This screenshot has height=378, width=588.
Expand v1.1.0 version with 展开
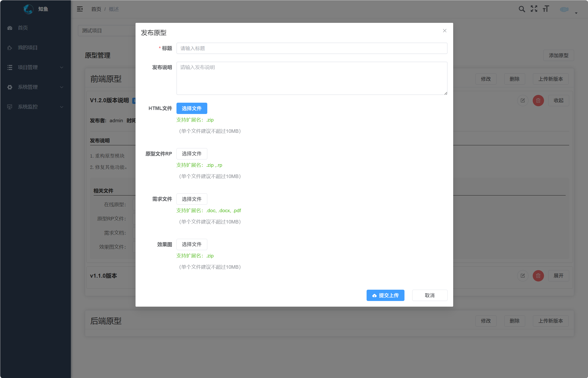558,276
